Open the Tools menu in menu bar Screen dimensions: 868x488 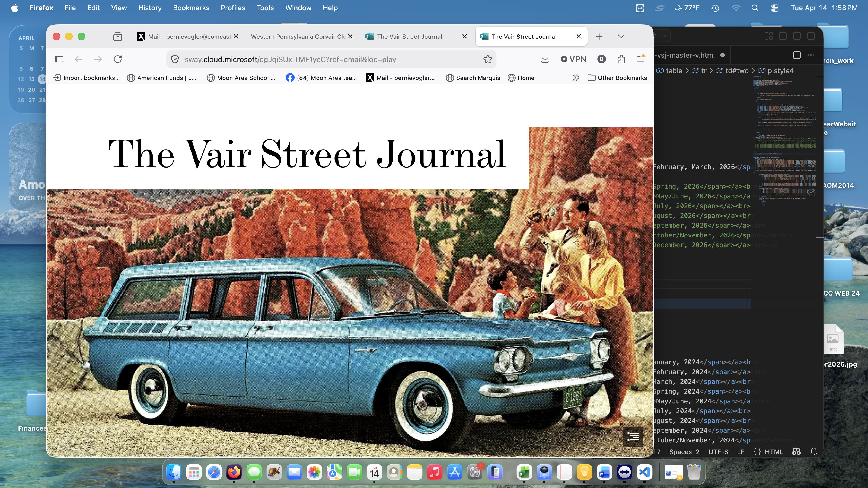click(265, 8)
